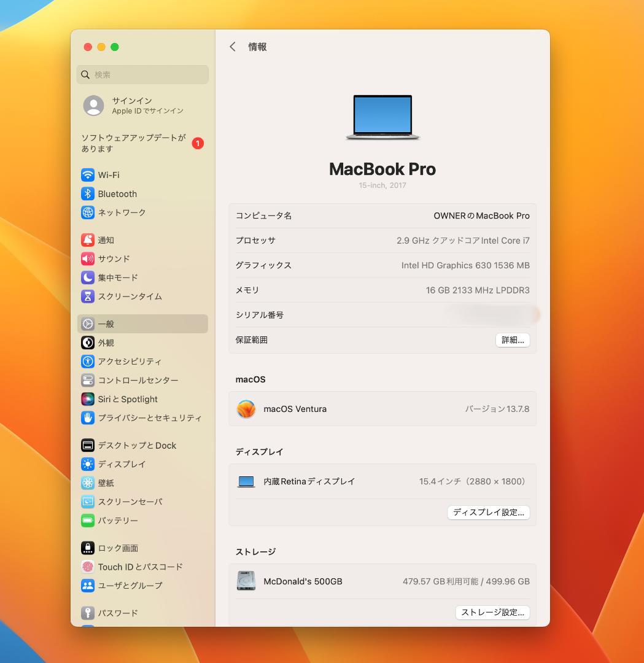Click the プロセッサ row label
The width and height of the screenshot is (644, 663).
pyautogui.click(x=255, y=241)
